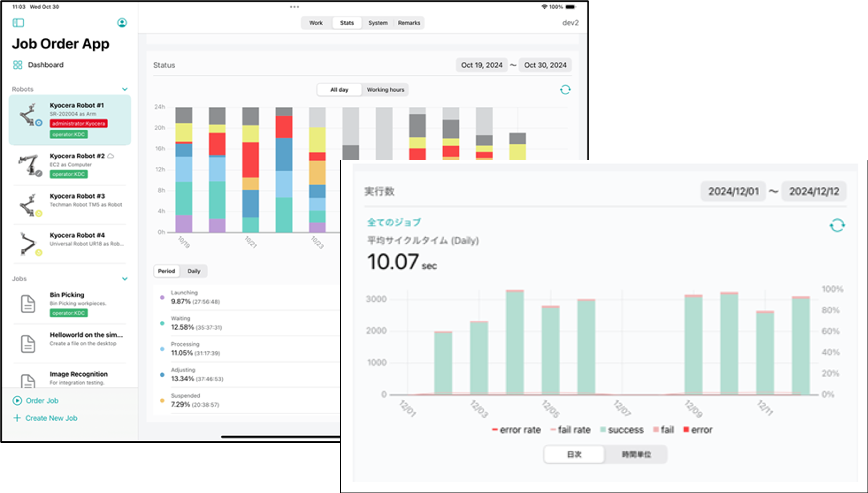Collapse the Jobs section chevron
Screen dimensions: 868x493
[x=125, y=279]
